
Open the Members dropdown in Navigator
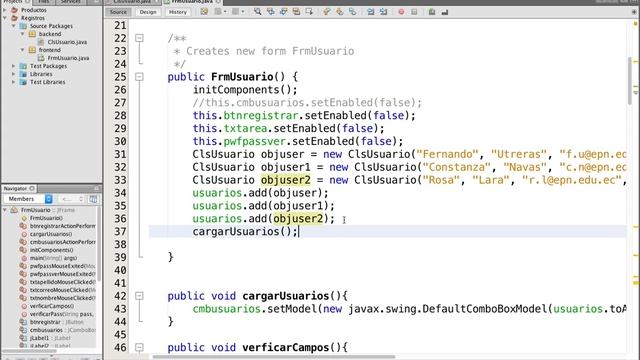(28, 199)
